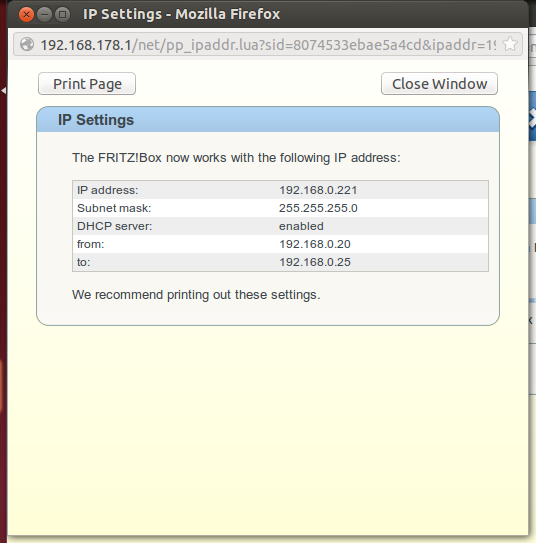536x543 pixels.
Task: Minimize the IP Settings Firefox window
Action: coord(44,15)
